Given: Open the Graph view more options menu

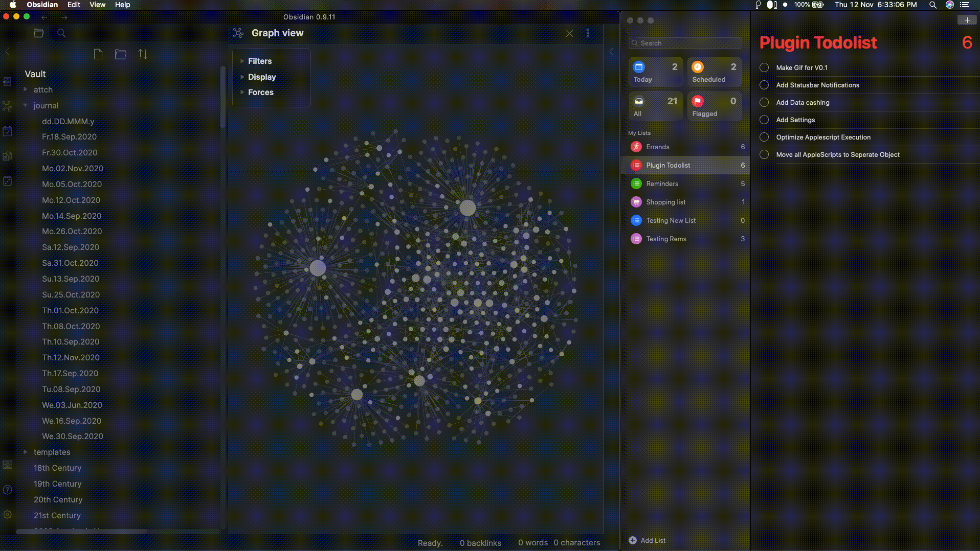Looking at the screenshot, I should 588,33.
